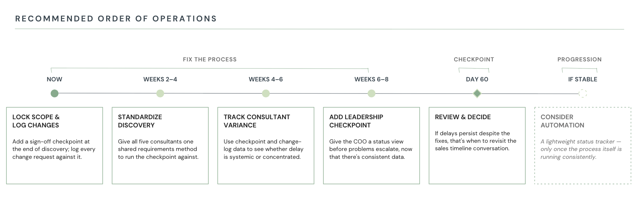Click the Weeks 4–6 timeline dot
Screen dimensions: 644x202
[x=266, y=94]
